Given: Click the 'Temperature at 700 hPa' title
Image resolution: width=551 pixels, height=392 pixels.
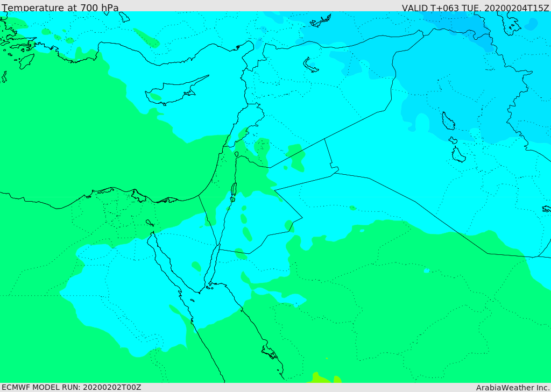Looking at the screenshot, I should 60,8.
